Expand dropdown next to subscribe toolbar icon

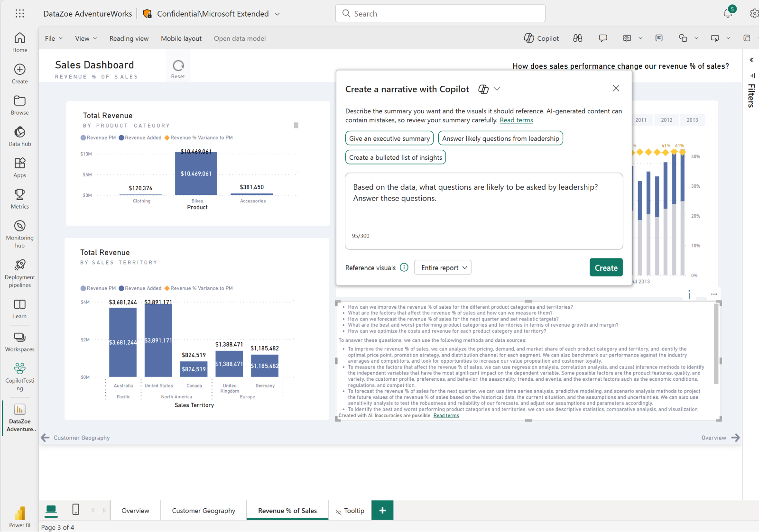pos(640,38)
